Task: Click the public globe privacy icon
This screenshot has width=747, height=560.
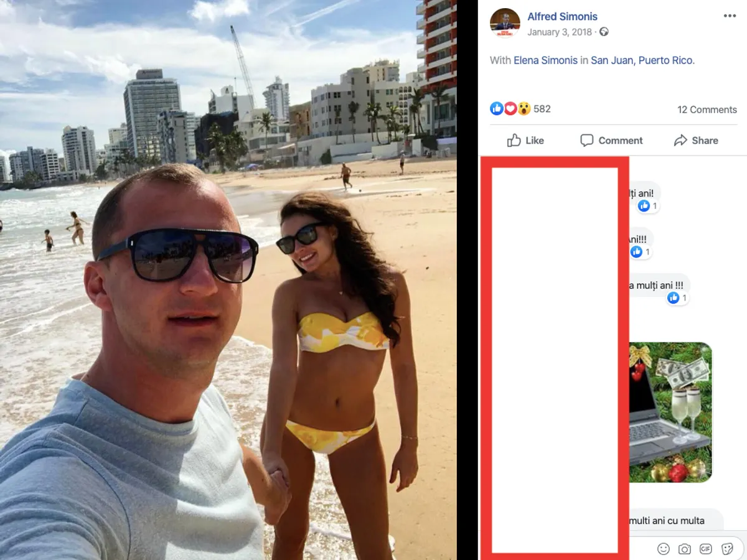Action: [x=604, y=32]
